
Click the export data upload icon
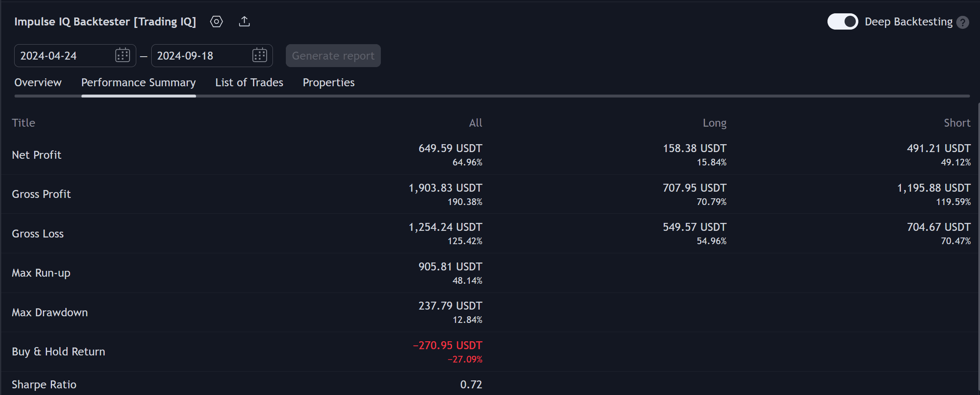click(244, 22)
